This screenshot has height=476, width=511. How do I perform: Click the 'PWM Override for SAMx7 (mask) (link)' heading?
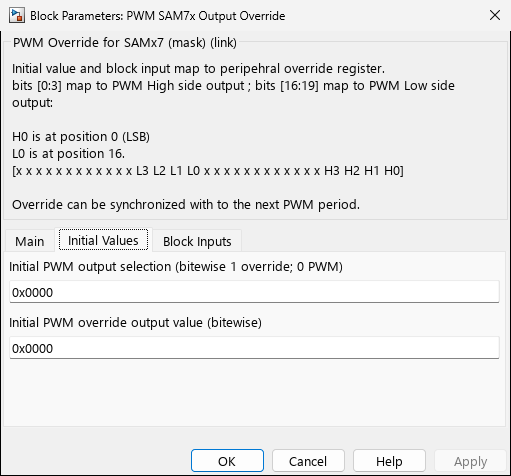click(x=125, y=43)
